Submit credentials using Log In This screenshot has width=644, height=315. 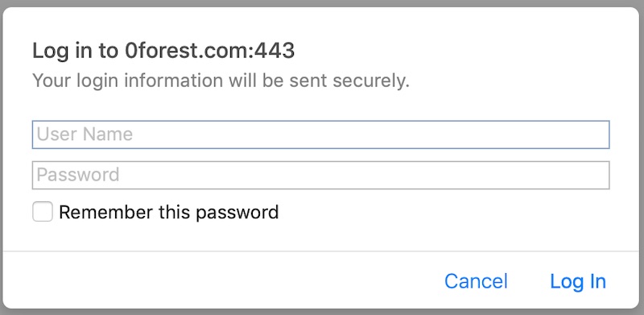click(x=578, y=282)
